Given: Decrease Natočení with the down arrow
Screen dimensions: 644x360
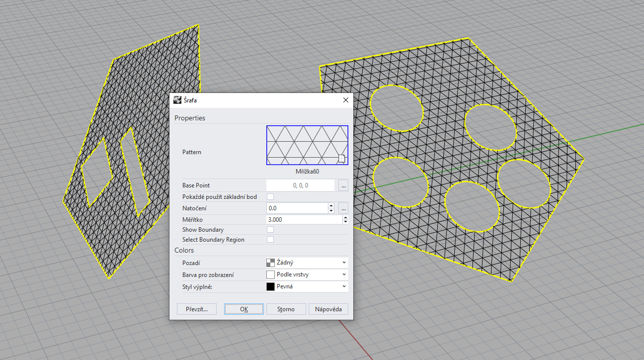Looking at the screenshot, I should [x=331, y=211].
